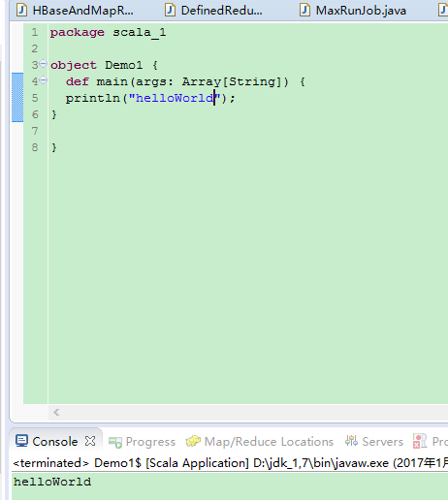Screen dimensions: 448x500
Task: Click the 'object' keyword on line 3
Action: [74, 65]
